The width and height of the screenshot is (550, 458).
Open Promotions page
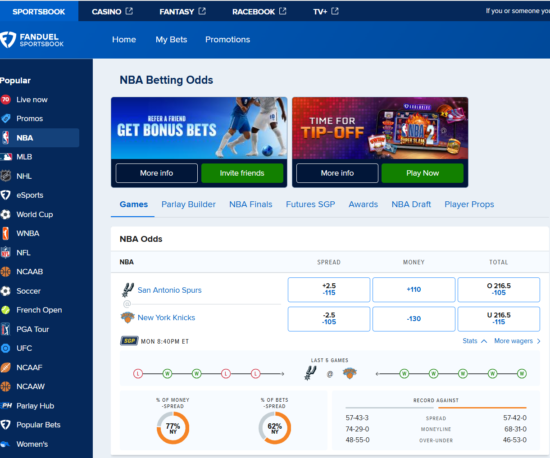[228, 40]
